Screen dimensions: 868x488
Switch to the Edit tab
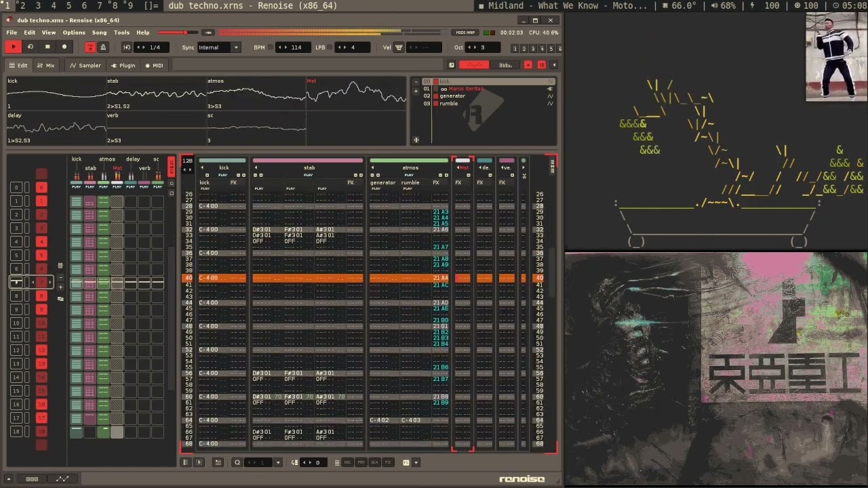click(18, 66)
